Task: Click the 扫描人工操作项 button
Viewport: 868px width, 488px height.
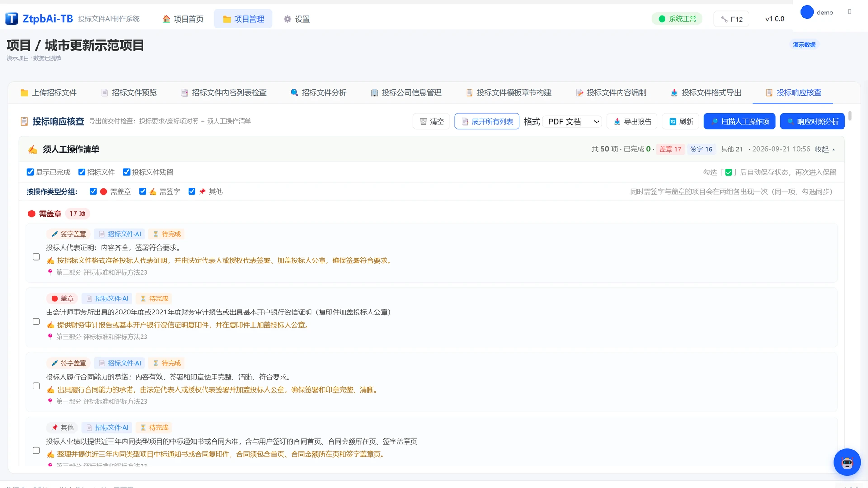Action: tap(740, 122)
